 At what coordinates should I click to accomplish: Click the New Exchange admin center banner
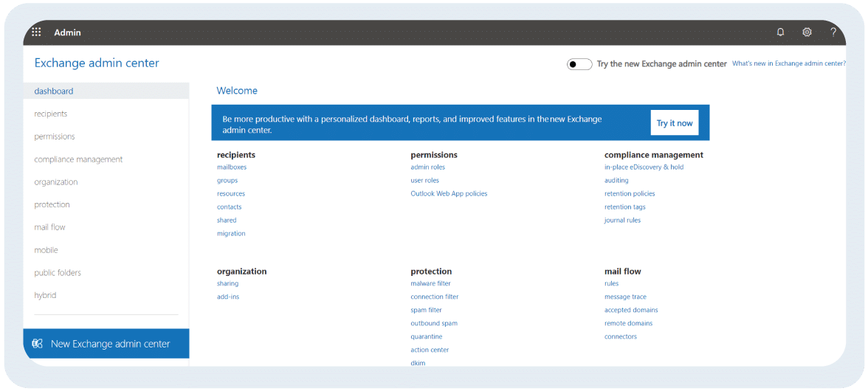click(x=106, y=344)
